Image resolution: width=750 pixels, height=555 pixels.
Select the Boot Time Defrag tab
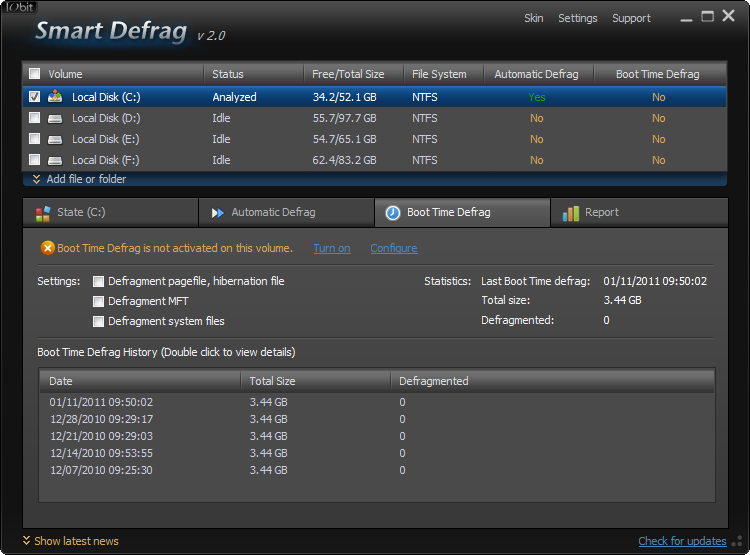(462, 212)
